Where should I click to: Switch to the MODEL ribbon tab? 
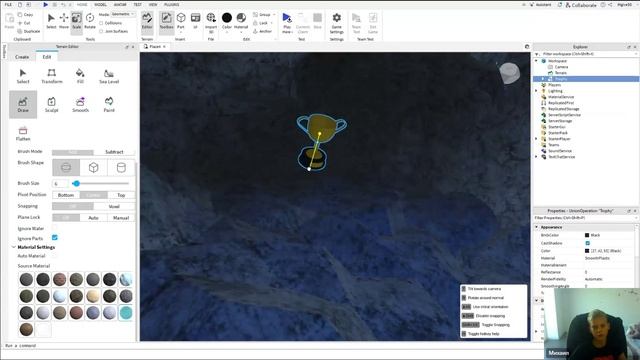100,4
